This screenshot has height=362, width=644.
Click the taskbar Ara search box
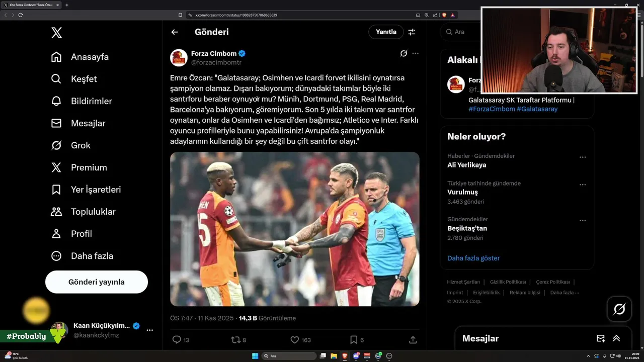click(x=289, y=356)
